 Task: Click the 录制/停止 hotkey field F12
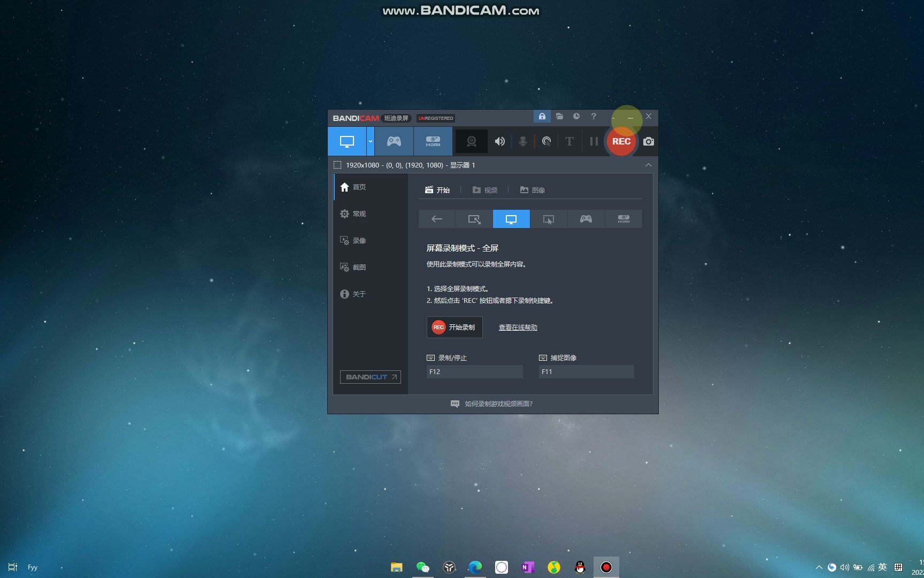474,371
